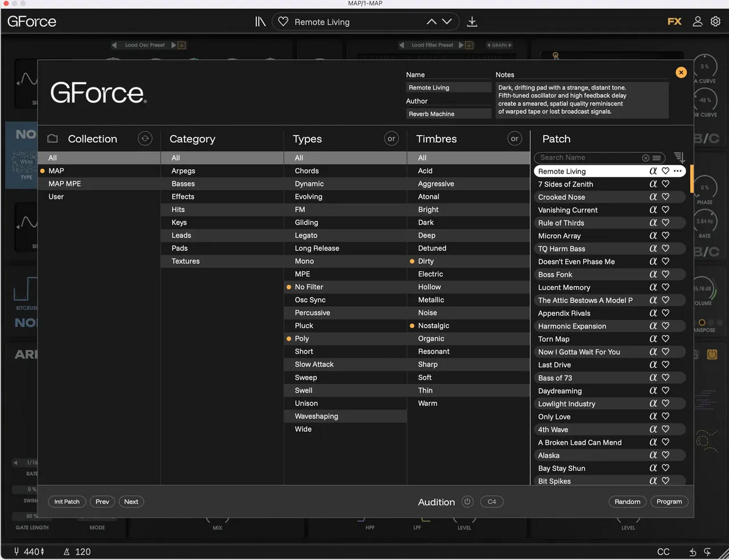Favorite the Torn Map patch
Screen dimensions: 729x560
coord(665,339)
